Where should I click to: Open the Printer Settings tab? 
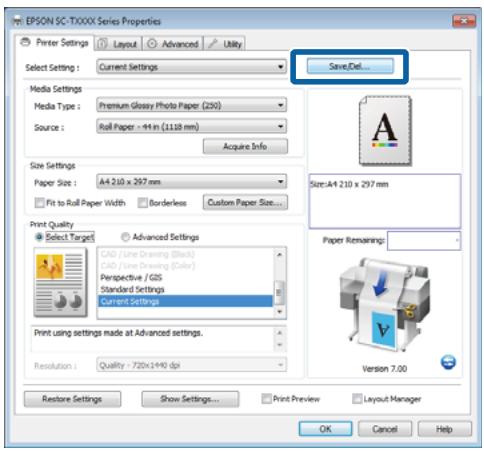click(x=55, y=43)
